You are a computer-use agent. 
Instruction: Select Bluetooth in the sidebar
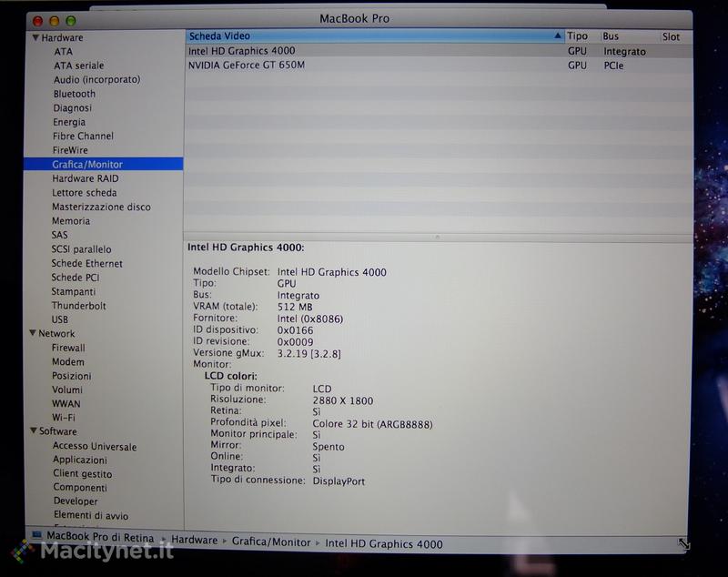[x=75, y=94]
